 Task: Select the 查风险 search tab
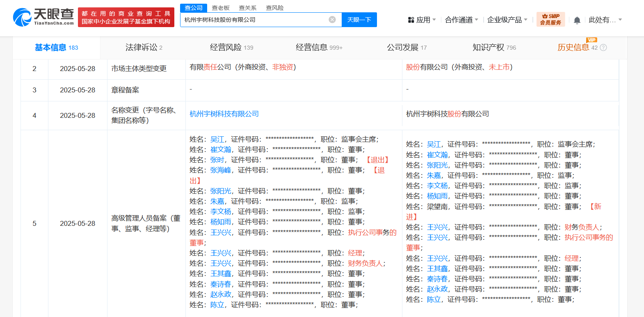[275, 8]
